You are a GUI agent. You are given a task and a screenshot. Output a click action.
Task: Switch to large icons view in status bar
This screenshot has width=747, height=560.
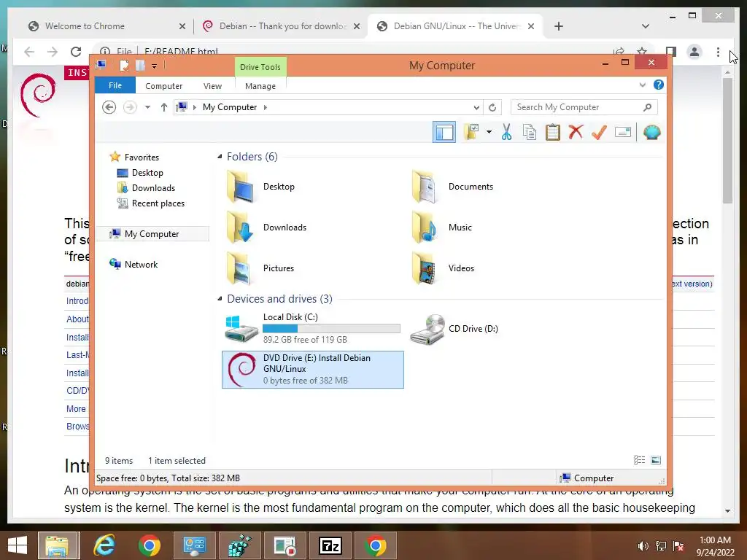tap(656, 460)
